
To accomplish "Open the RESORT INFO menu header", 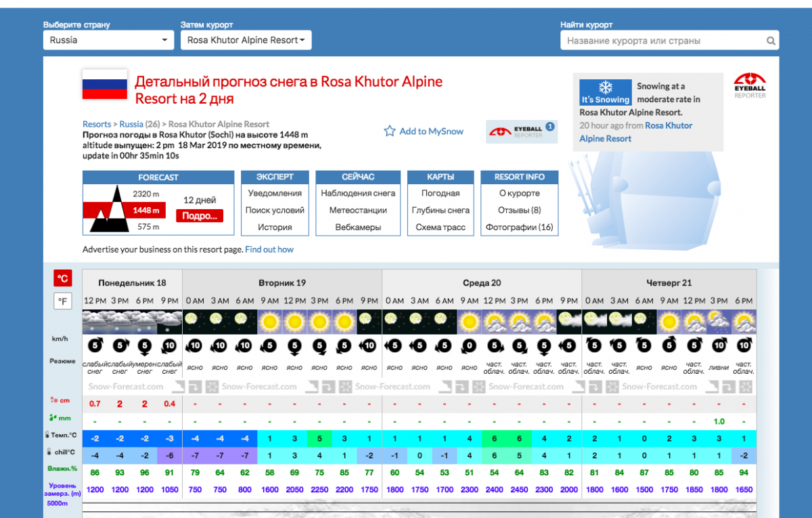I will [x=519, y=177].
